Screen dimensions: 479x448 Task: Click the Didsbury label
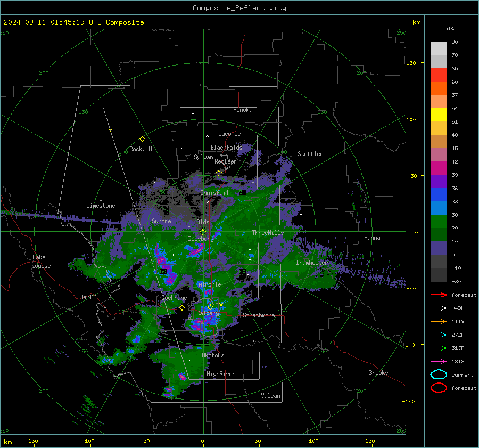point(201,239)
